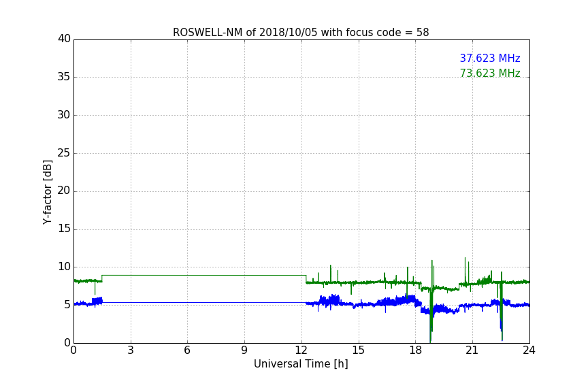Viewport: 588px width, 392px height.
Task: Click the x-axis tick label 9
Action: point(244,350)
